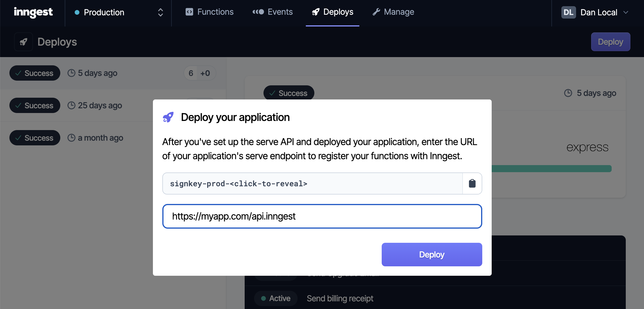Go to the Manage tab
The image size is (644, 309).
[393, 12]
